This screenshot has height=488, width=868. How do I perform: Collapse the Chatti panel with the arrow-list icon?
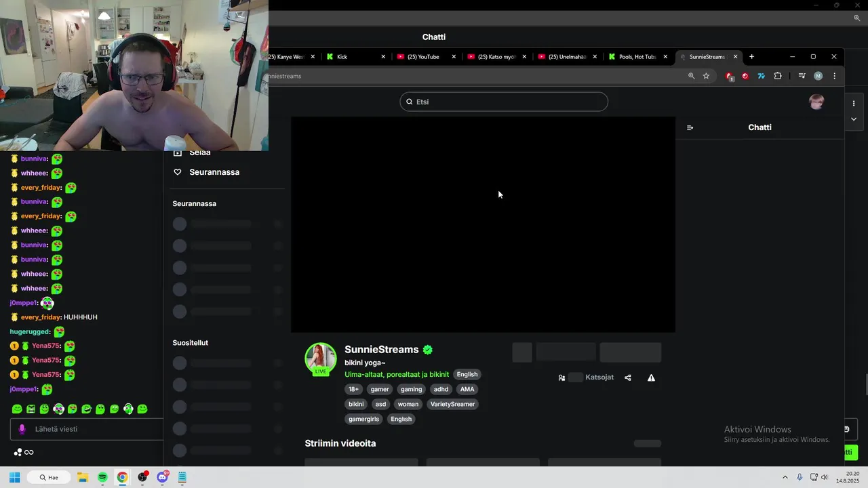click(x=690, y=127)
